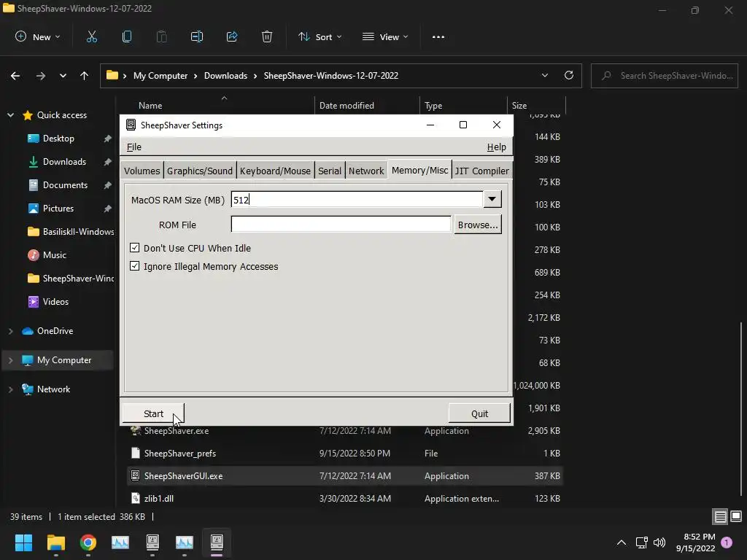Go up one folder level arrow
This screenshot has width=747, height=560.
[85, 76]
